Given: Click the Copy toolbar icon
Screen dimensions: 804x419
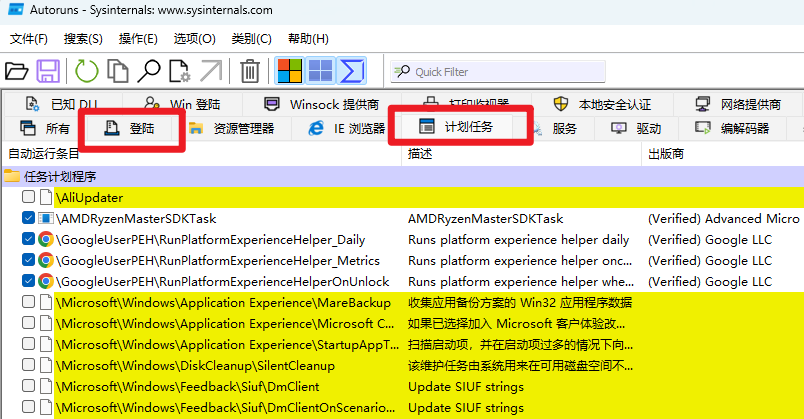Looking at the screenshot, I should click(x=117, y=71).
